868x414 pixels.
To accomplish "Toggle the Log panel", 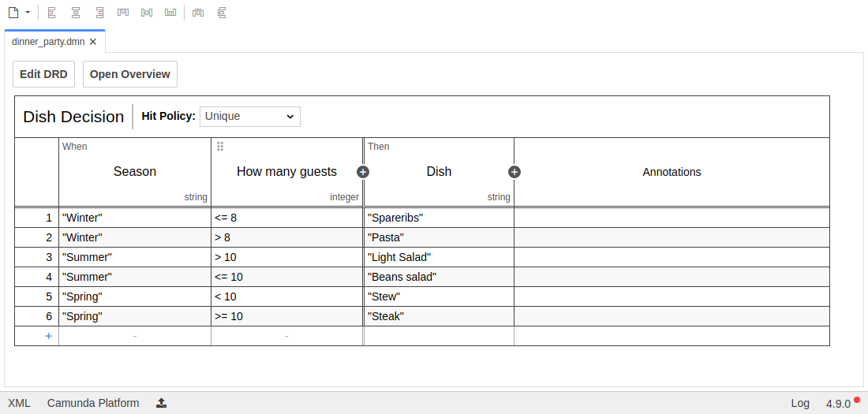I will tap(800, 403).
